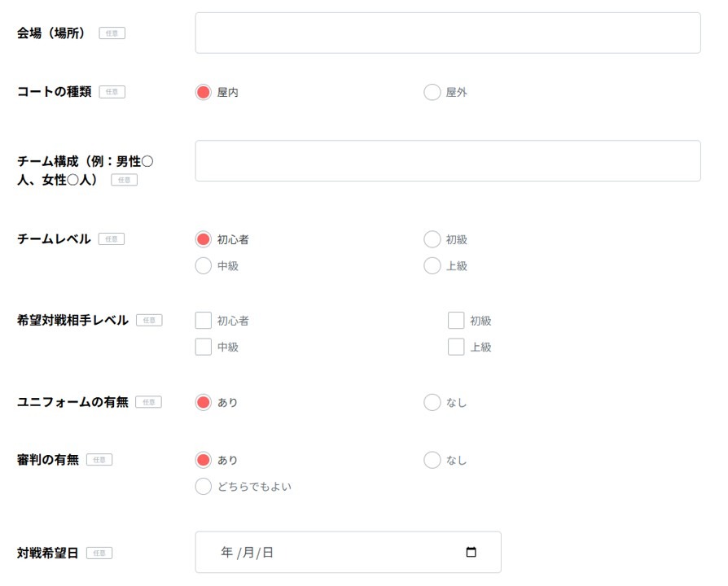
Task: Choose 初心者 for チームレベル
Action: click(204, 239)
